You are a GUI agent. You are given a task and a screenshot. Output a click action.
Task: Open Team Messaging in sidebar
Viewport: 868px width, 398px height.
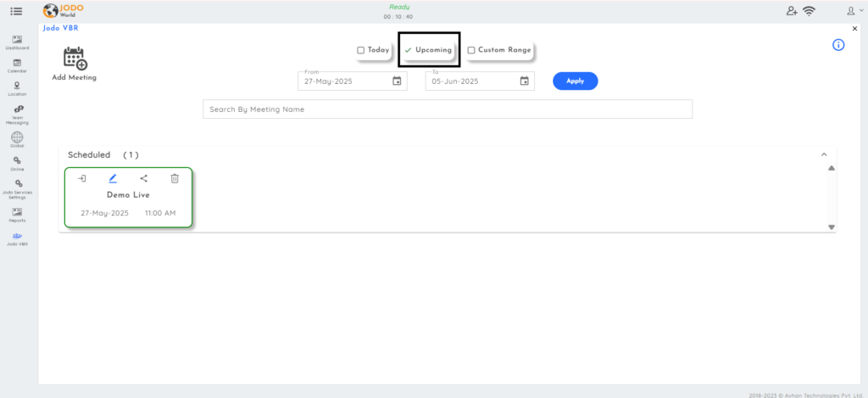pyautogui.click(x=17, y=115)
